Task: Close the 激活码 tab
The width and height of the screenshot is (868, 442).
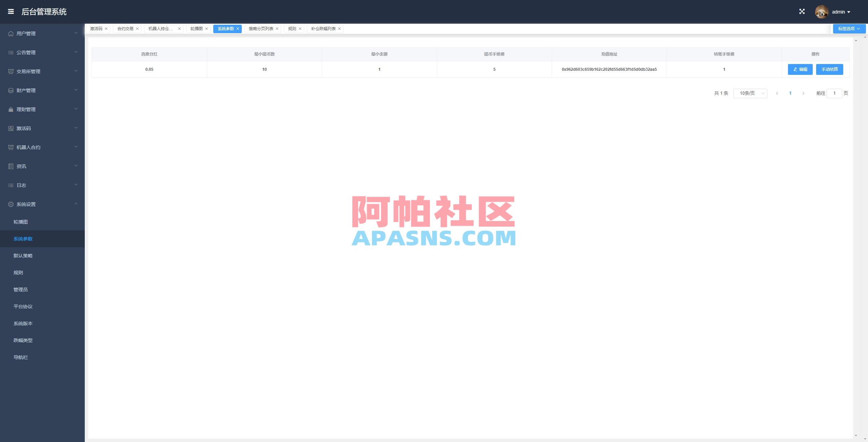Action: (x=106, y=28)
